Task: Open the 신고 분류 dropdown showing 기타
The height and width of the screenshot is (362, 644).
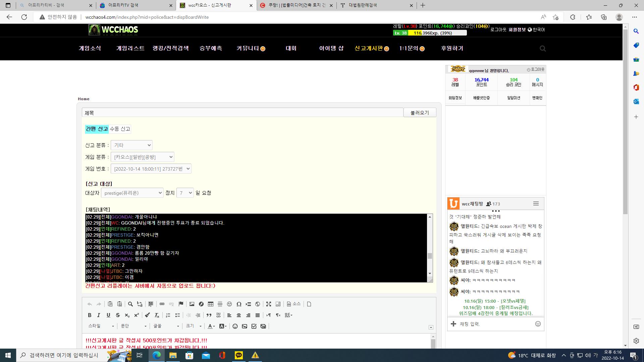Action: point(131,145)
